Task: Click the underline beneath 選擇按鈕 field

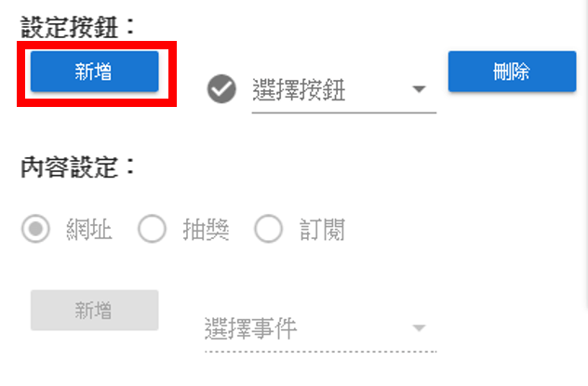Action: click(344, 112)
